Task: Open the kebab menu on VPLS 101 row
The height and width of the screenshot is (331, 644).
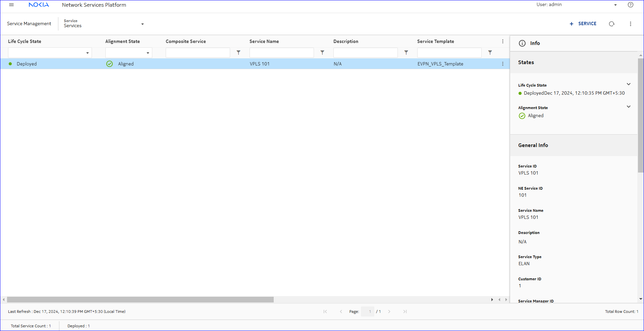Action: coord(502,64)
